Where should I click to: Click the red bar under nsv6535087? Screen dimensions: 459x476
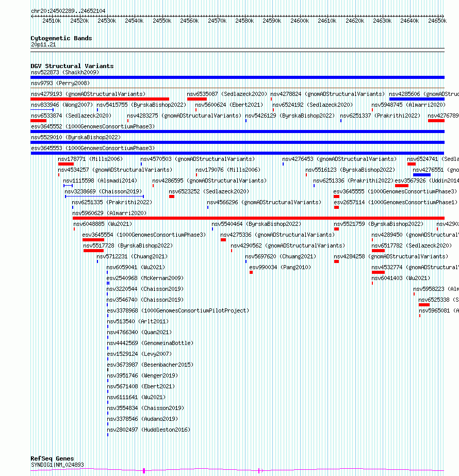click(197, 99)
